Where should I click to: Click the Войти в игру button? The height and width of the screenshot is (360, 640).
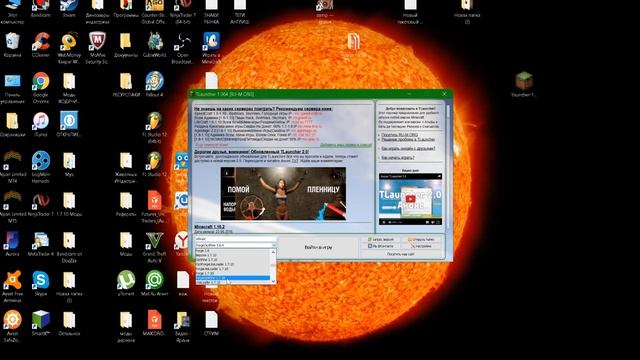pyautogui.click(x=318, y=247)
